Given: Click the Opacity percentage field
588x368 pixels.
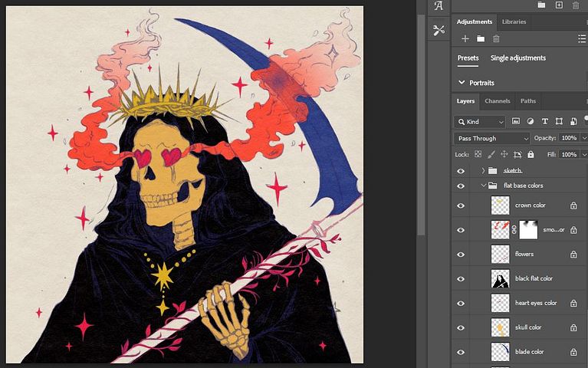Looking at the screenshot, I should 568,138.
